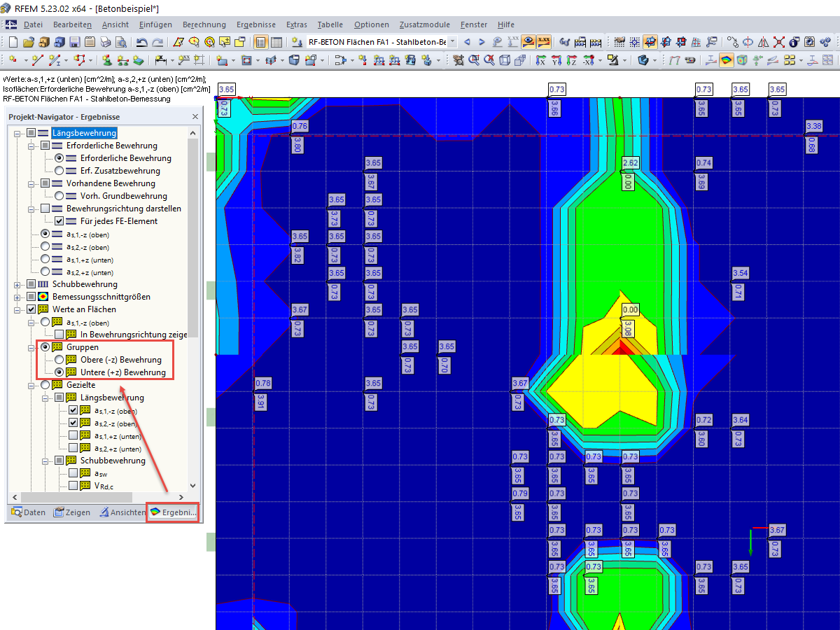The image size is (840, 630).
Task: Click the 3.38 value label in the plot
Action: 814,126
